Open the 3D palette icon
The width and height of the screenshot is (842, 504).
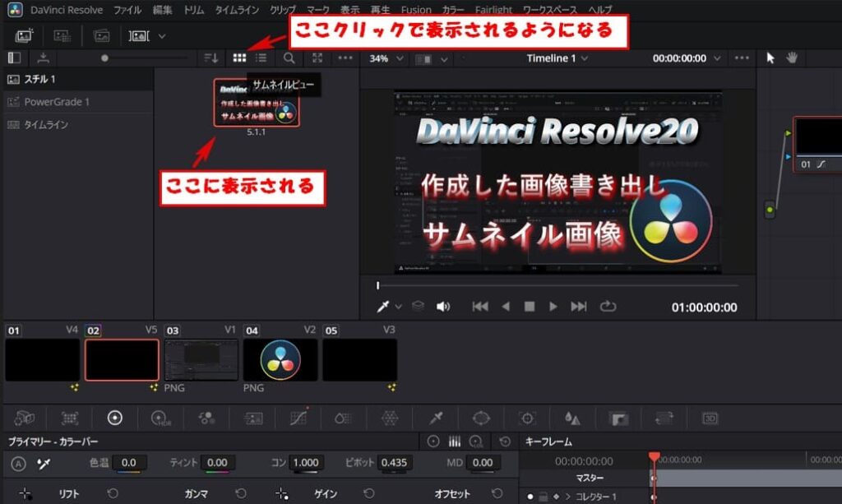click(710, 418)
